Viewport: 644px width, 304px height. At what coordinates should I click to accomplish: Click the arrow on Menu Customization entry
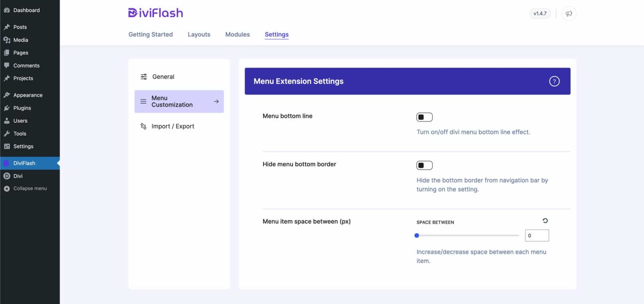216,101
